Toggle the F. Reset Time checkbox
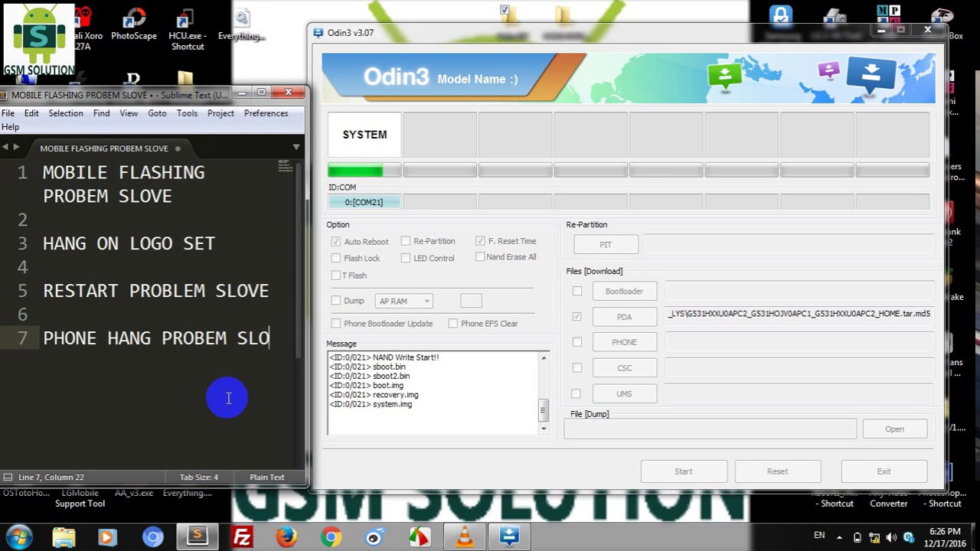This screenshot has width=980, height=551. 480,241
